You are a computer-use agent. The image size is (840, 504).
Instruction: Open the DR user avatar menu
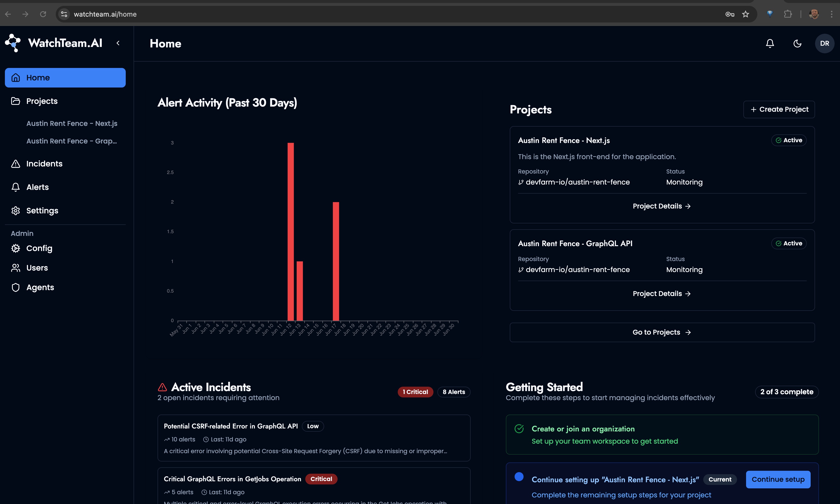click(824, 44)
